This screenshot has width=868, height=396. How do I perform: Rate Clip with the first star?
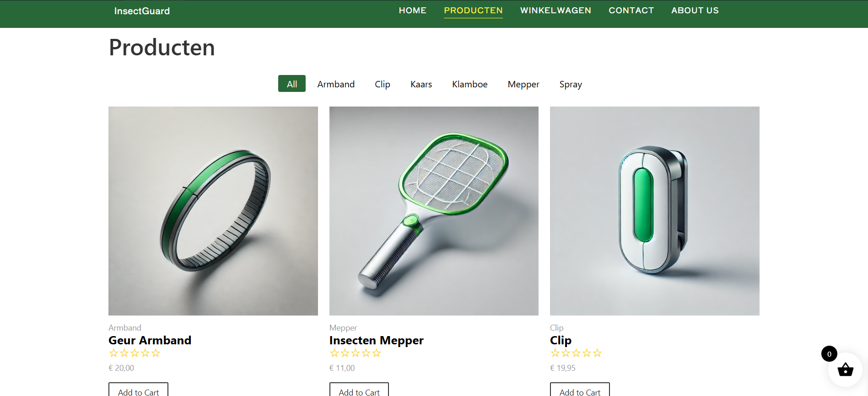pyautogui.click(x=555, y=353)
